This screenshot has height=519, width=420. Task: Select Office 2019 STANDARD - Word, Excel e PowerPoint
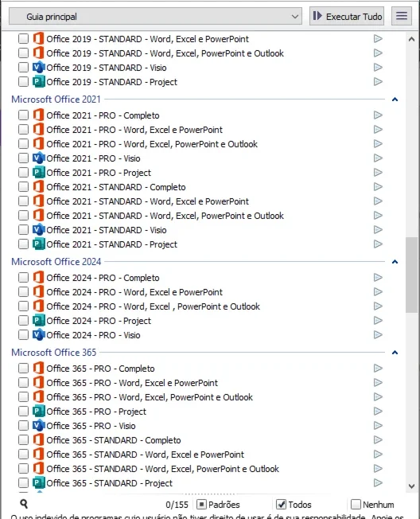147,39
